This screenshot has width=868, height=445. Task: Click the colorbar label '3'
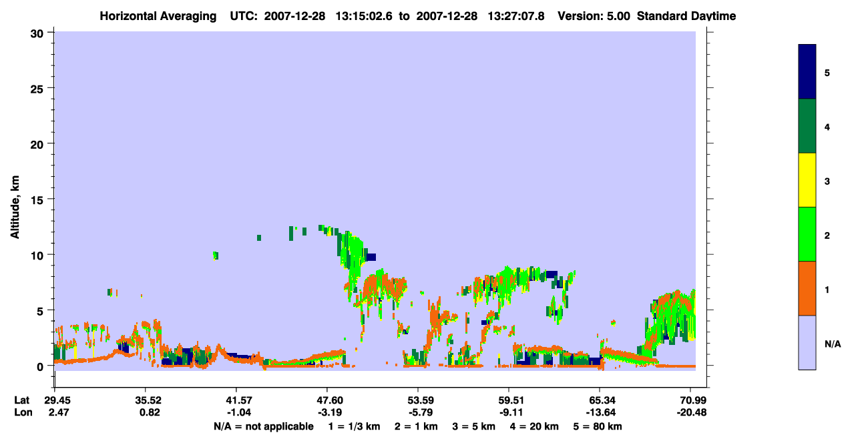click(x=827, y=180)
